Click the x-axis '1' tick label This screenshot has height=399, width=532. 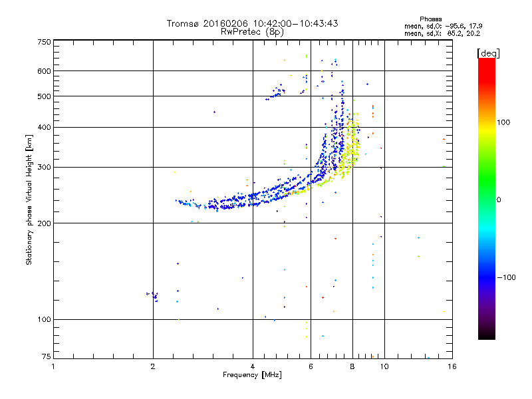[53, 367]
